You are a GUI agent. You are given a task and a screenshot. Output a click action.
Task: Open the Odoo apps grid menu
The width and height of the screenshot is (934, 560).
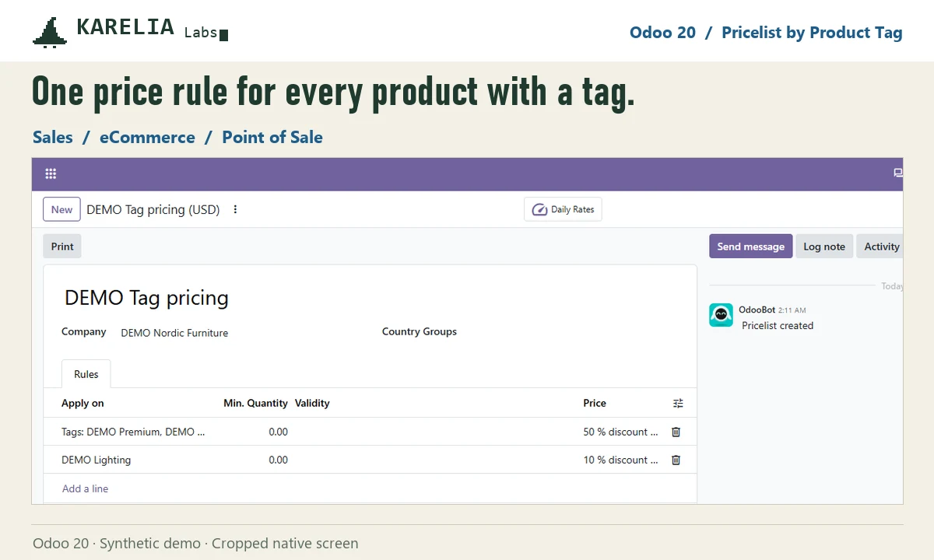(51, 173)
